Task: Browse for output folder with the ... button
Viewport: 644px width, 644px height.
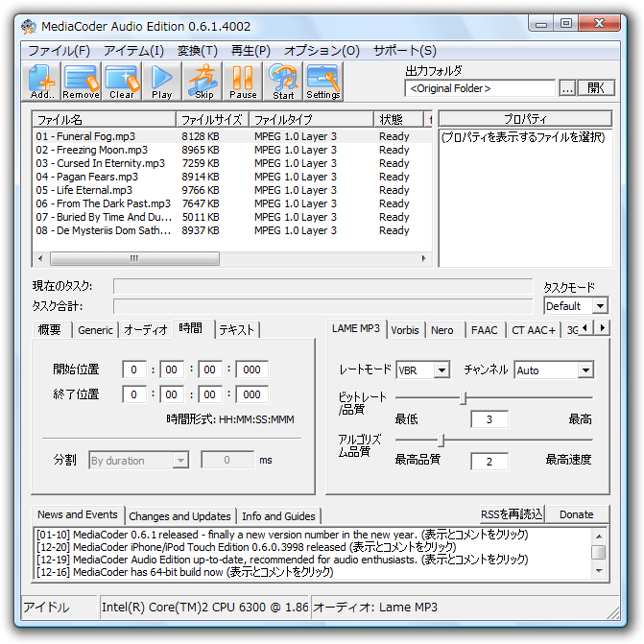Action: [567, 88]
